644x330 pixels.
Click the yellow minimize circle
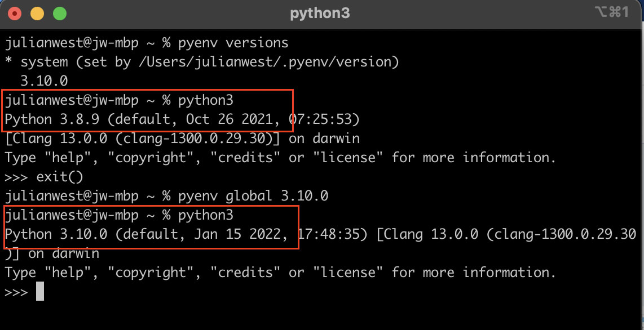(x=36, y=13)
